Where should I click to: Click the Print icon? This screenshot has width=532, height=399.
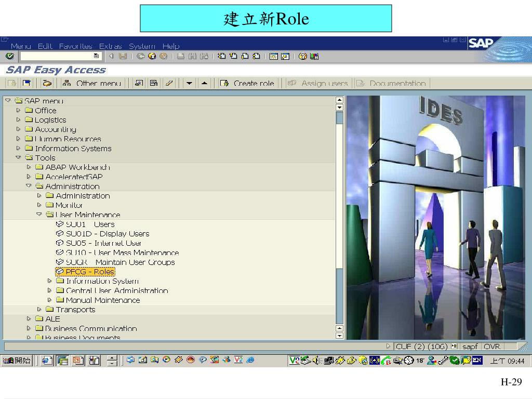click(181, 56)
